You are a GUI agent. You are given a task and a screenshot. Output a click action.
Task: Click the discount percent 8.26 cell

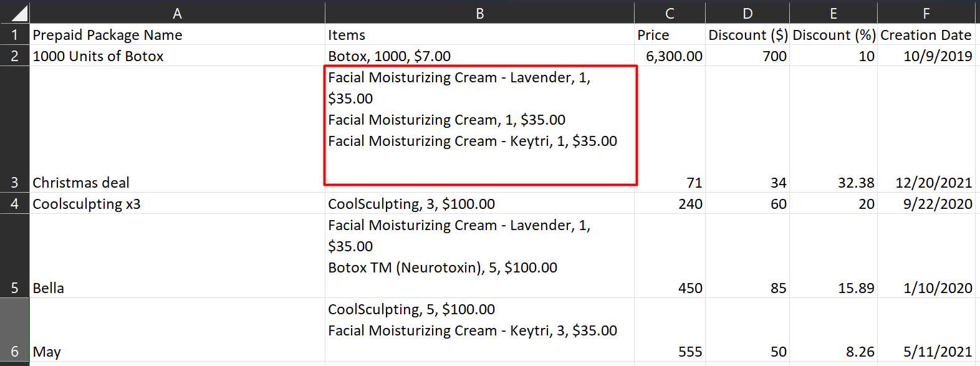coord(833,329)
